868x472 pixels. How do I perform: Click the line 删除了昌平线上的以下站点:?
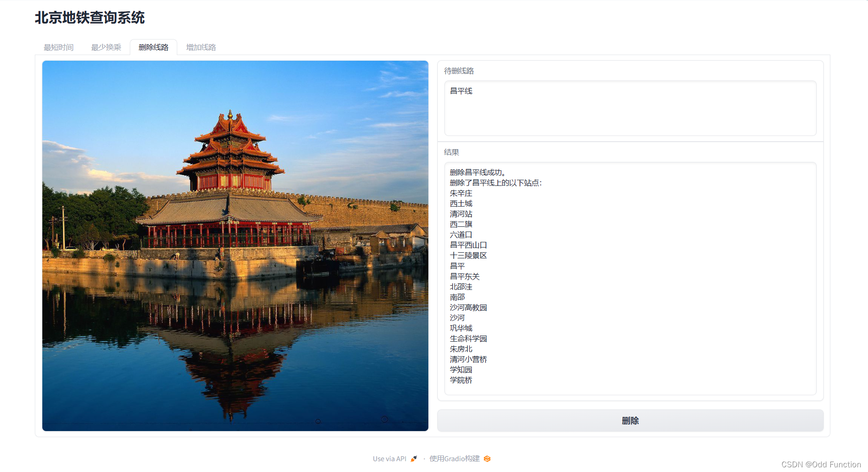pyautogui.click(x=496, y=183)
